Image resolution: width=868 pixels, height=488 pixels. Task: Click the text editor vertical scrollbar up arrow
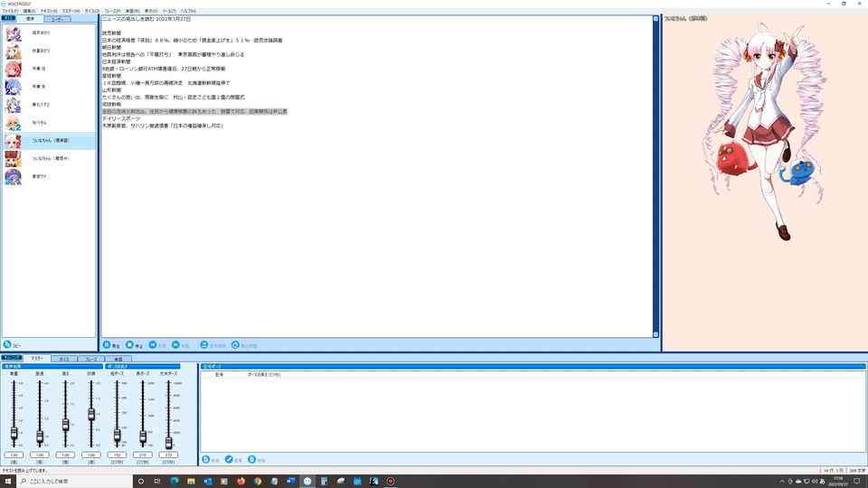tap(656, 19)
